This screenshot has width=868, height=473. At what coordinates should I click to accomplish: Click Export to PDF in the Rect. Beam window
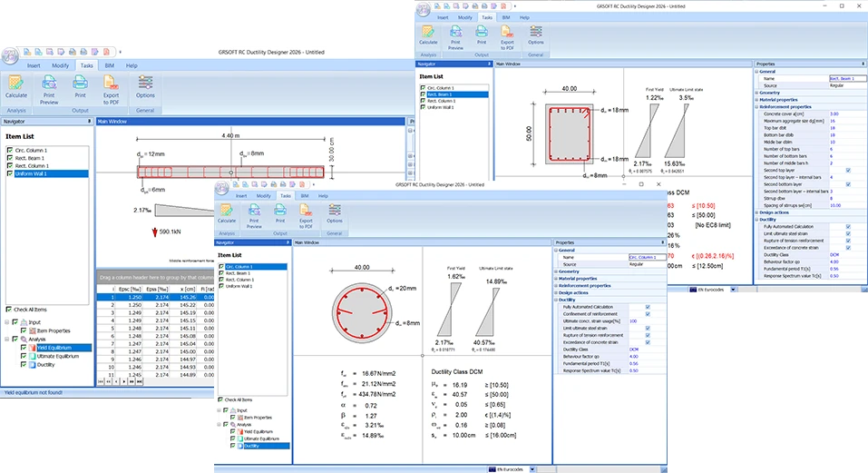(505, 37)
